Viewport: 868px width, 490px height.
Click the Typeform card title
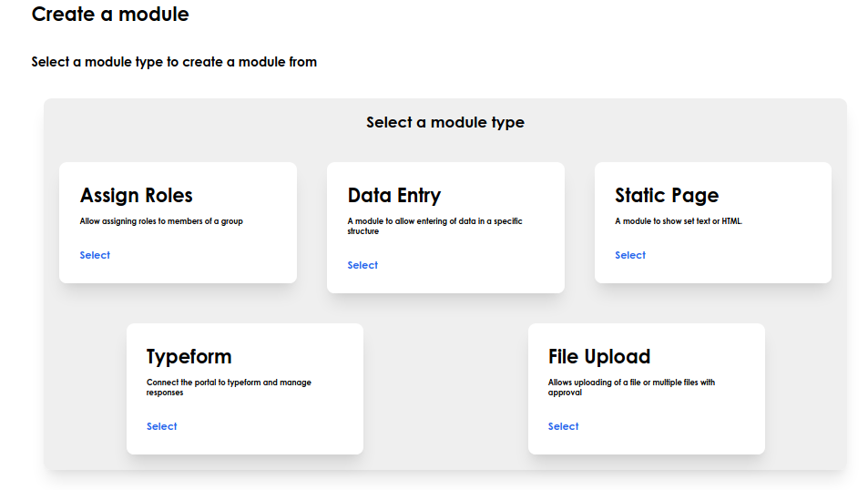pos(189,356)
